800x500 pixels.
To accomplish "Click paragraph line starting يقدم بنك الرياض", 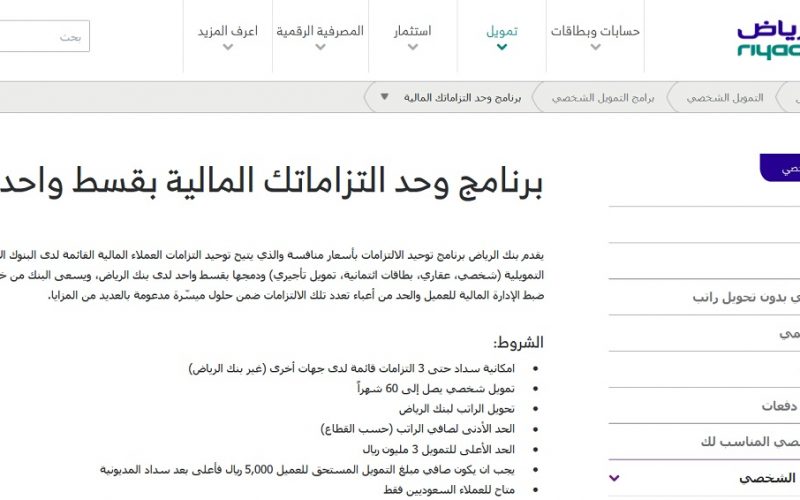I will click(272, 255).
